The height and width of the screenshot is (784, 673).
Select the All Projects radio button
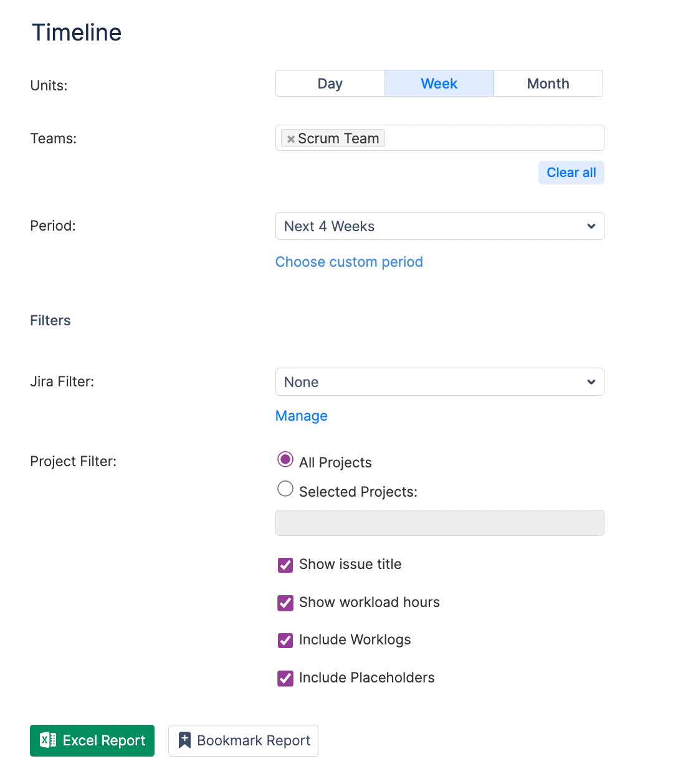click(285, 460)
